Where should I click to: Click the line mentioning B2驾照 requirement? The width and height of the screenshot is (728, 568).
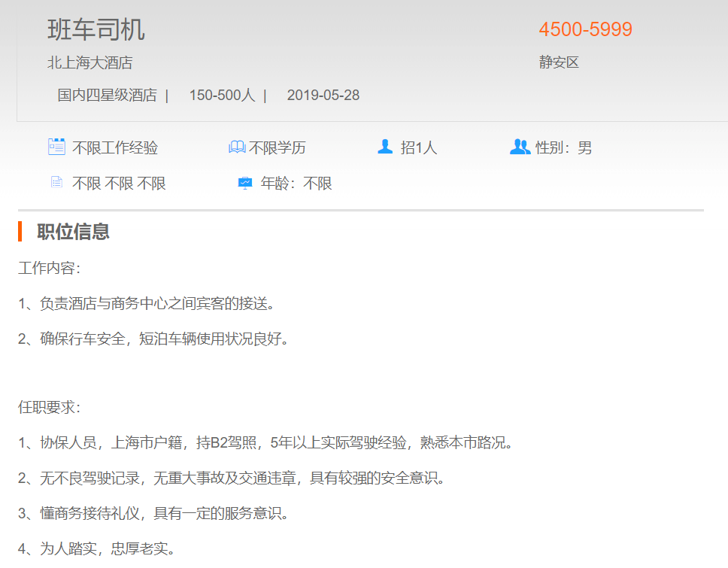pos(266,442)
